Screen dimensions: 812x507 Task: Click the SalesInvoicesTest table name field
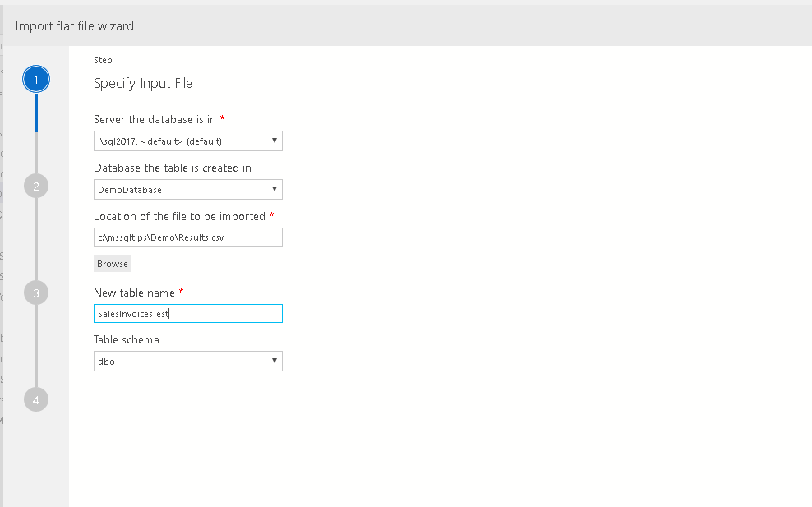[188, 314]
